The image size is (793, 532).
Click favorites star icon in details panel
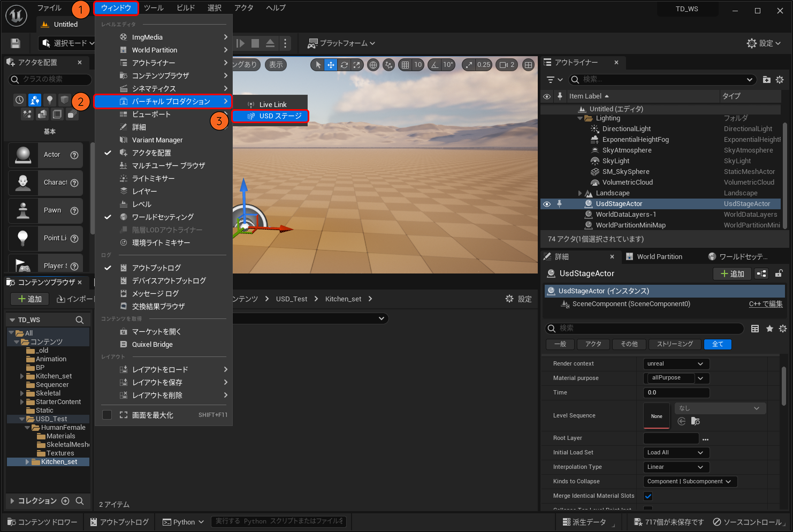click(769, 329)
